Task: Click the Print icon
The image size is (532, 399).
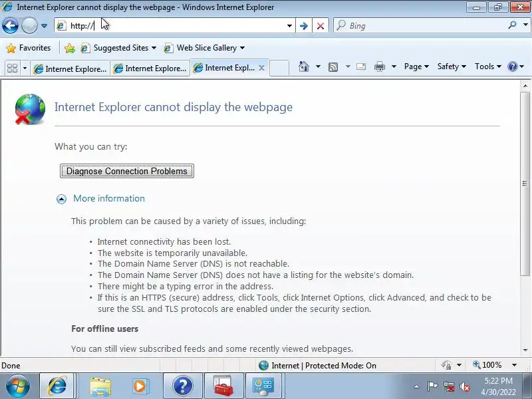Action: coord(379,66)
